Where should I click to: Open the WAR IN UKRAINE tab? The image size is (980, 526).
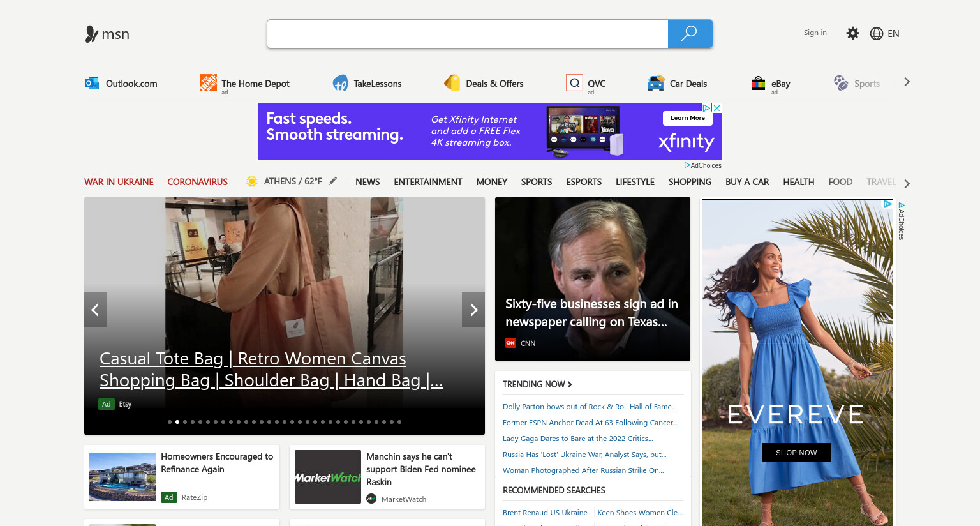[x=119, y=182]
